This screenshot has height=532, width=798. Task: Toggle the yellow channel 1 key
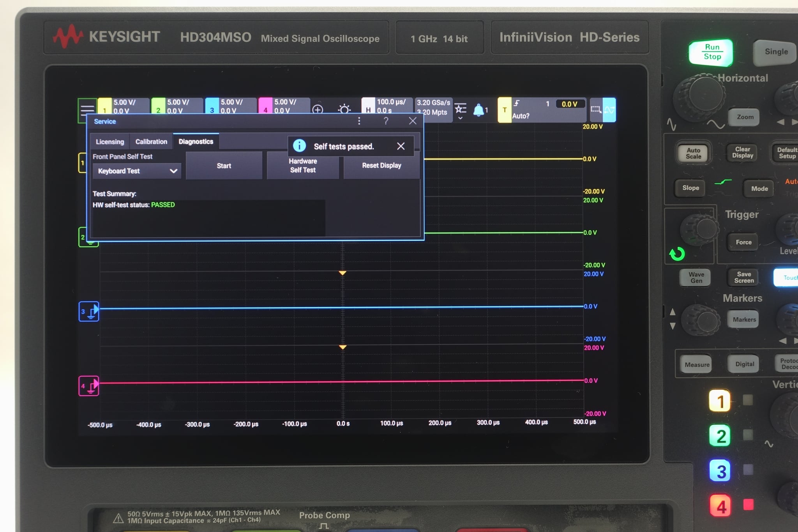tap(720, 401)
